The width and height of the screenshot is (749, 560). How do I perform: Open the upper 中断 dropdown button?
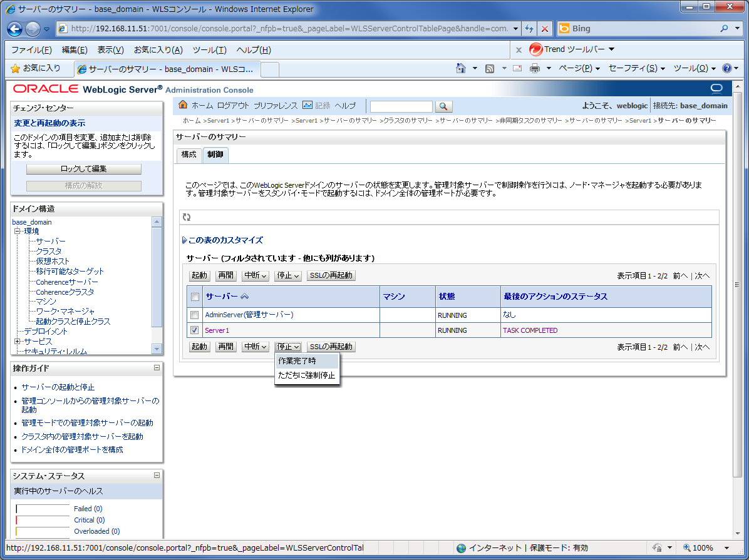(255, 275)
